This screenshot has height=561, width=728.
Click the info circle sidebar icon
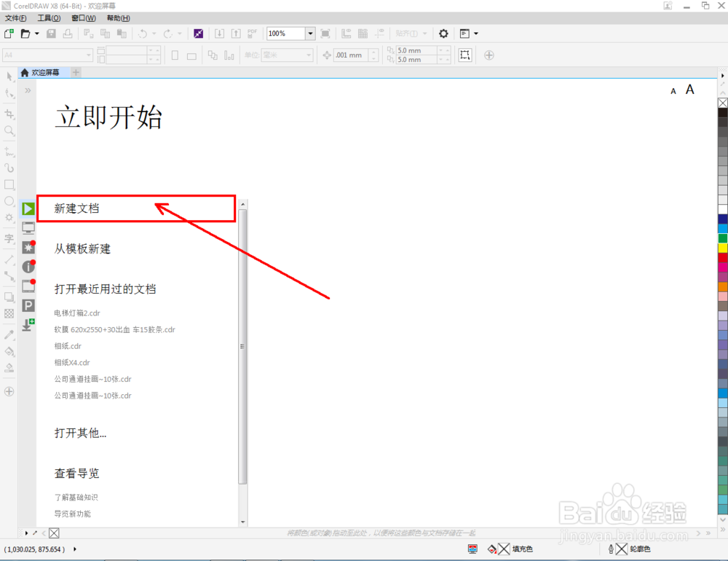pyautogui.click(x=28, y=267)
